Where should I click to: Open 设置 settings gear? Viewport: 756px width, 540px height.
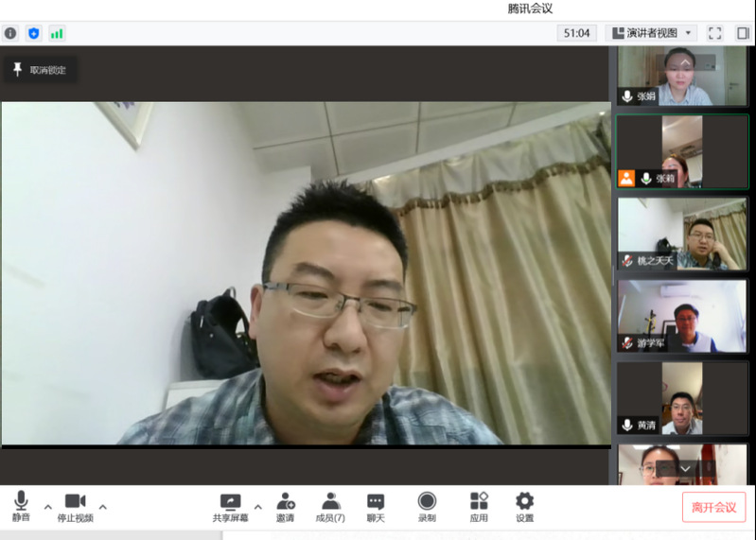pos(524,507)
